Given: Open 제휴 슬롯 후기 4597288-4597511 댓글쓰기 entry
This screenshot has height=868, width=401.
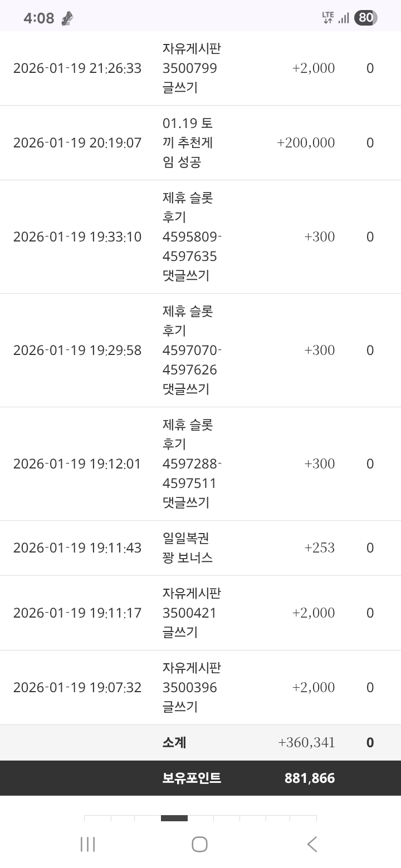Looking at the screenshot, I should click(192, 464).
